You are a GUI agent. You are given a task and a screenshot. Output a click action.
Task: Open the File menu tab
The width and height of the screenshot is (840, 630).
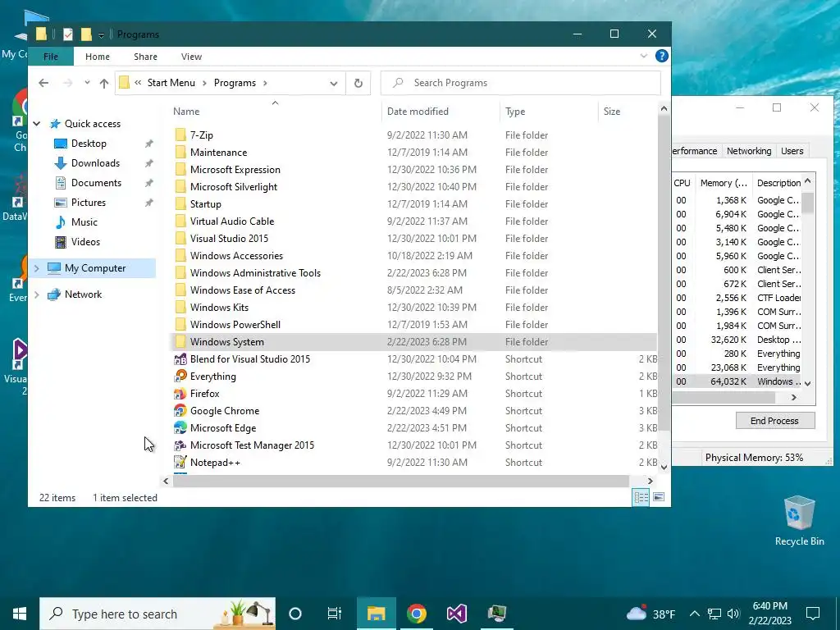(x=51, y=57)
